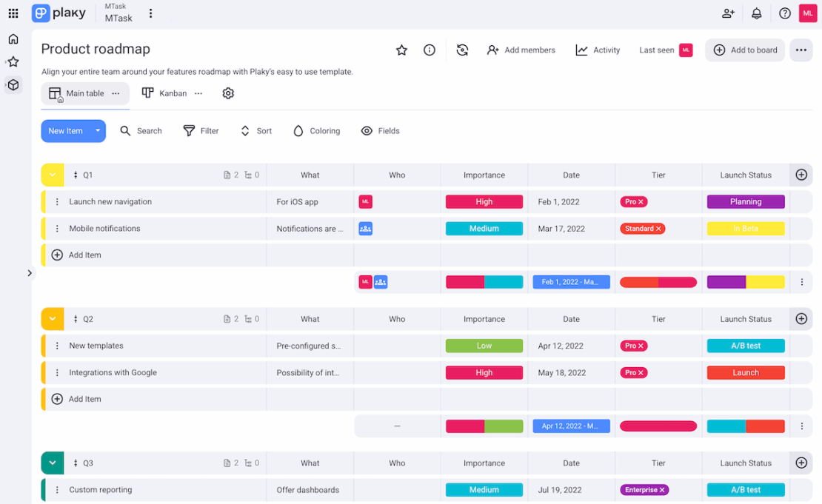Open Favorites via the sidebar star icon
Image resolution: width=822 pixels, height=504 pixels.
tap(13, 62)
